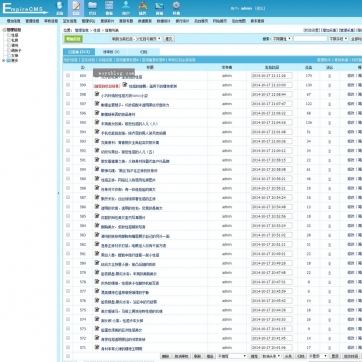Click the submit button beside column dropdown
The image size is (362, 362).
click(169, 39)
